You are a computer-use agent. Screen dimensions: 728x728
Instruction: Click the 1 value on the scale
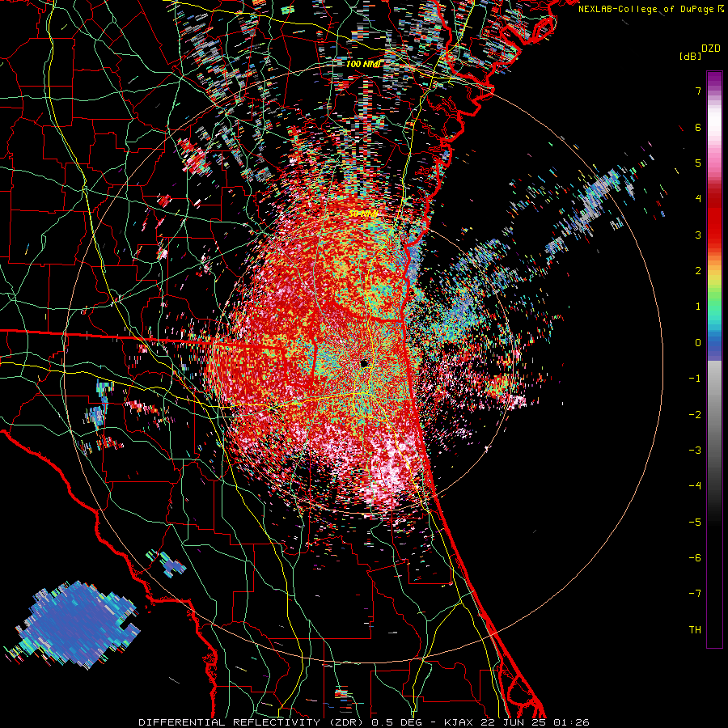click(x=698, y=307)
